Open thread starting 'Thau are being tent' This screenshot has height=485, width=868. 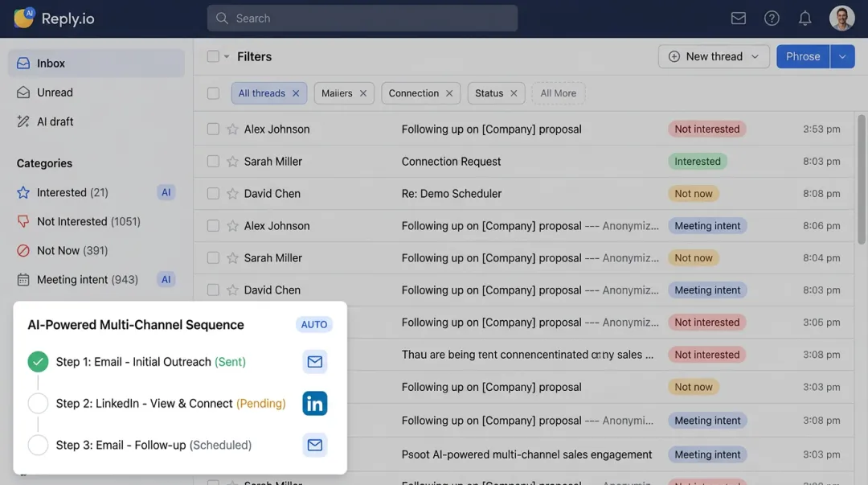pos(527,355)
